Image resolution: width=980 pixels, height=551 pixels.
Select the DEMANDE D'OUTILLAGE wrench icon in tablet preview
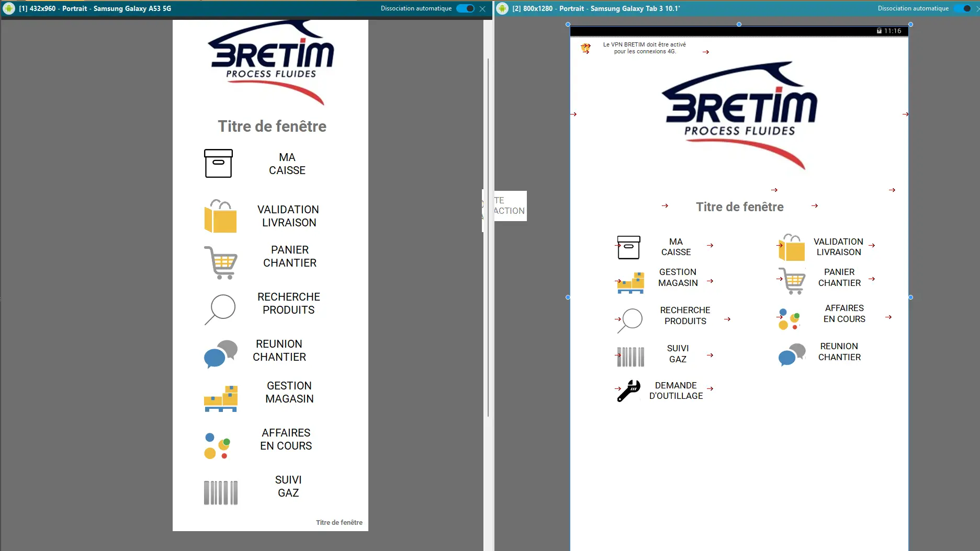click(x=629, y=391)
